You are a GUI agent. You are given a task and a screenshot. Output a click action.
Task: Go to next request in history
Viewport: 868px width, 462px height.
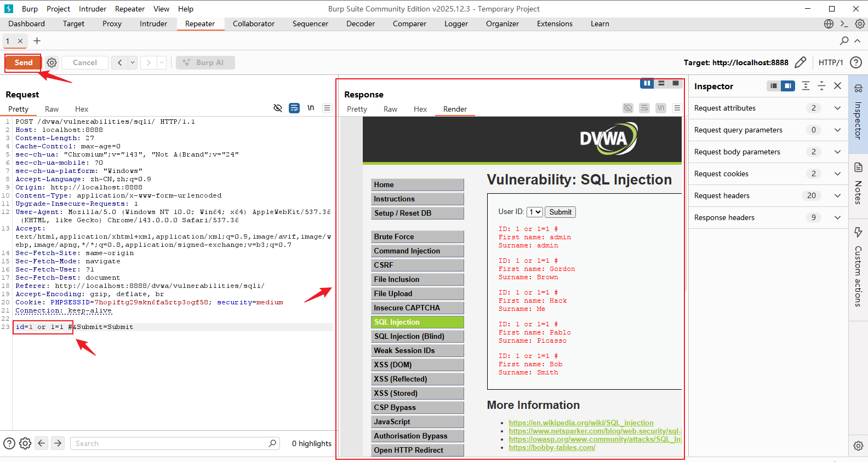pyautogui.click(x=148, y=62)
